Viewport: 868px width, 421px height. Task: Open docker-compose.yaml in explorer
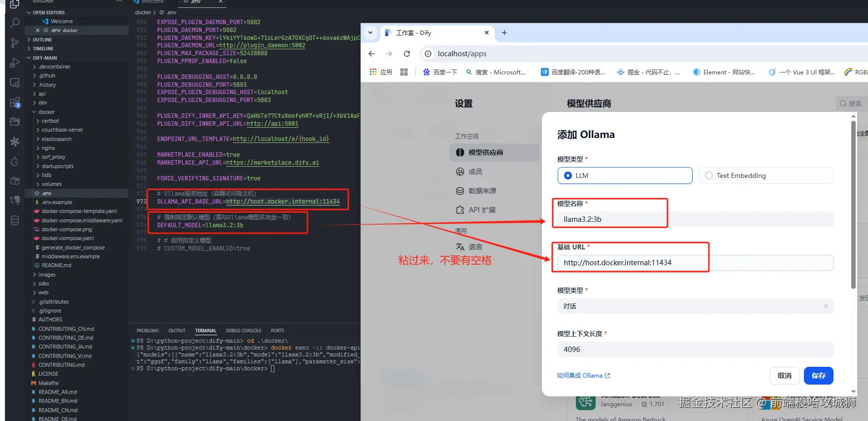click(67, 238)
